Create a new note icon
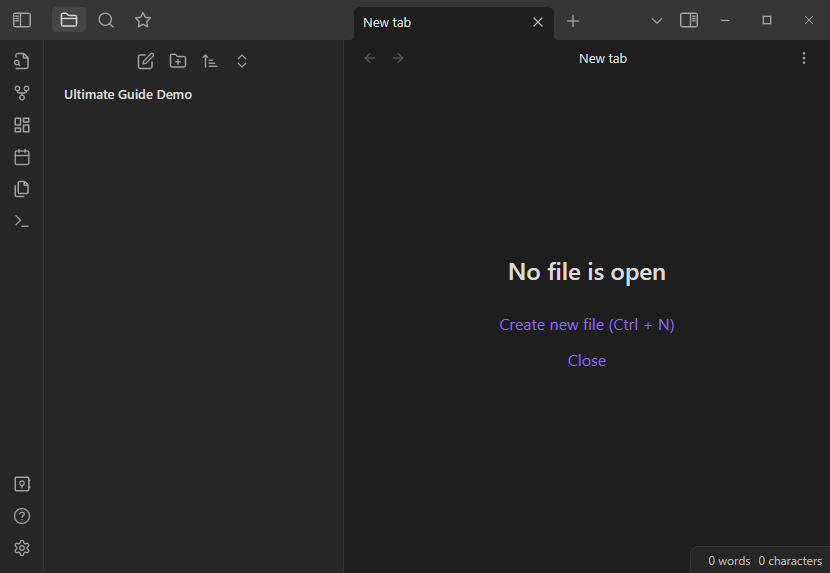830x573 pixels. 146,61
